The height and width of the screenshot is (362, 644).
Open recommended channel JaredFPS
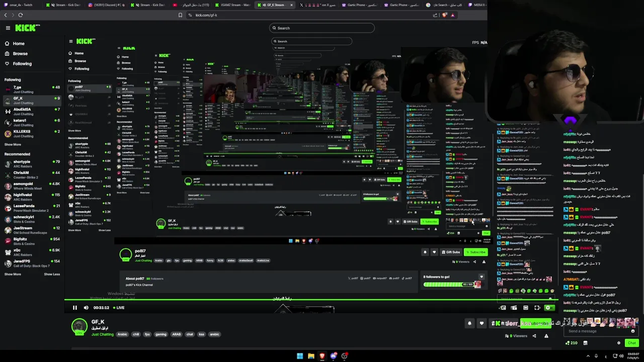coord(32,263)
